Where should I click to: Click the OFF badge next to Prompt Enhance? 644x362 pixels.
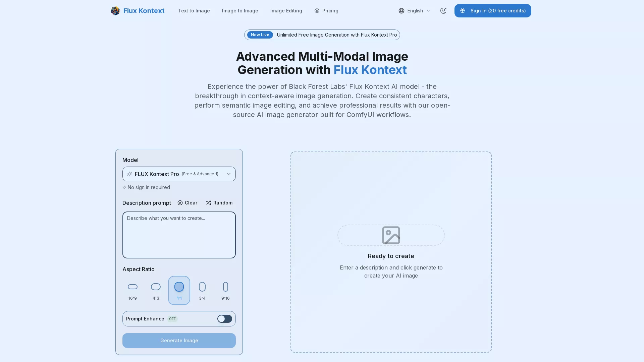(x=172, y=319)
